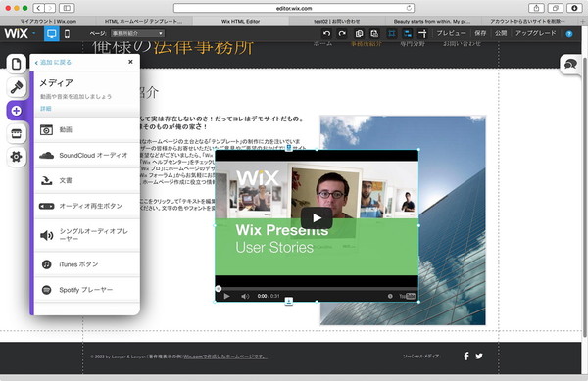
Task: Switch to mobile editor view
Action: point(67,34)
